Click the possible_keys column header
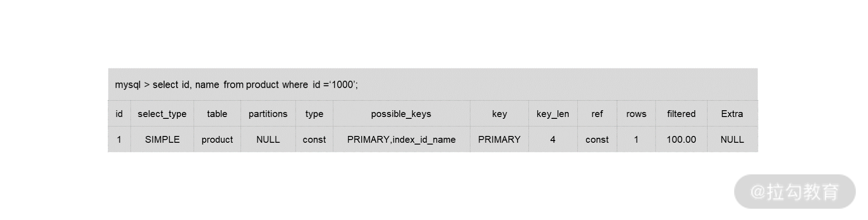 click(401, 114)
